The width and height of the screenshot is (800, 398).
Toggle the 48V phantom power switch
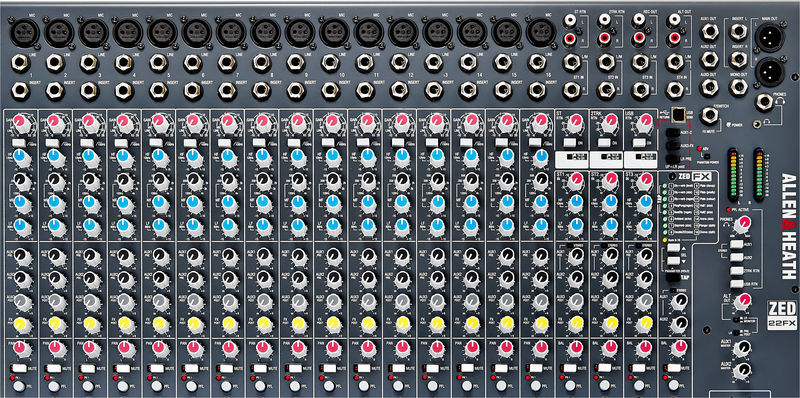coord(706,156)
